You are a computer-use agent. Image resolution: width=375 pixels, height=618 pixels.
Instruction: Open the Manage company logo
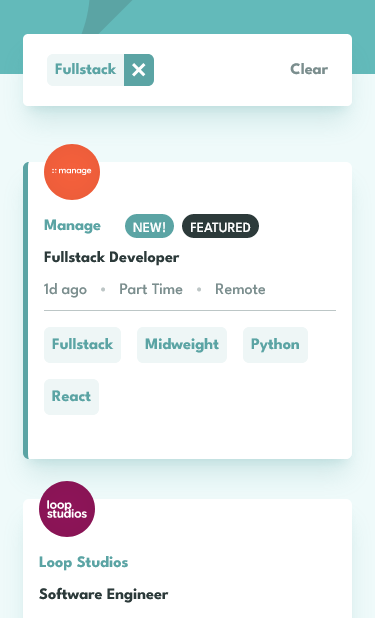click(72, 172)
